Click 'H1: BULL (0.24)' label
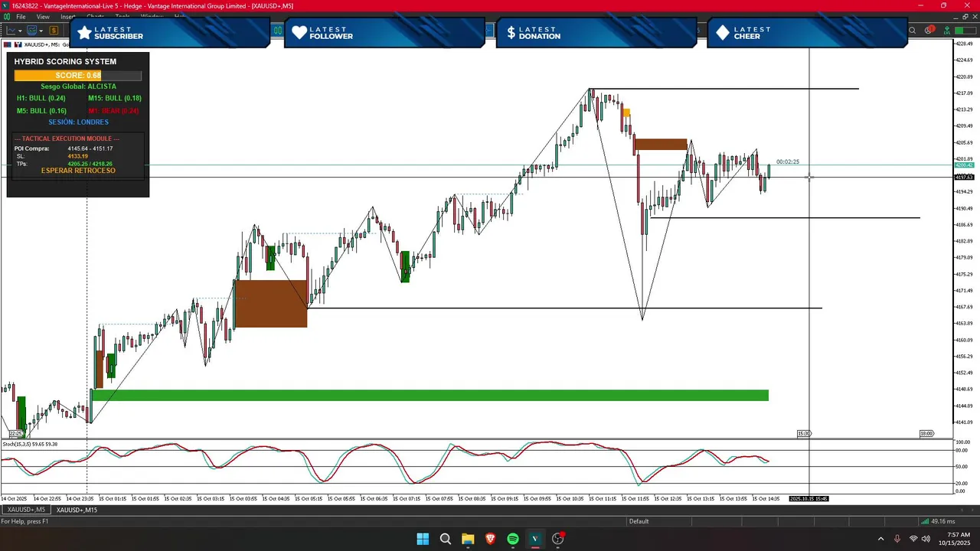 41,98
